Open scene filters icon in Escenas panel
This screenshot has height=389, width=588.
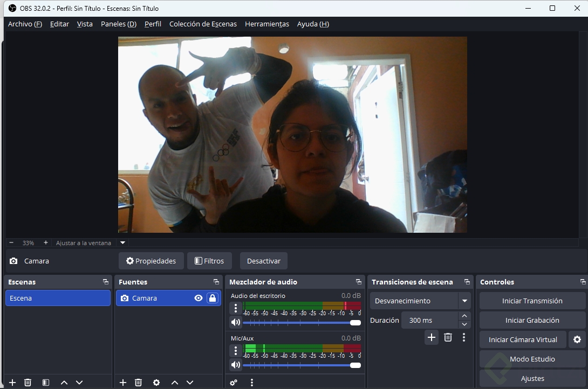[x=46, y=382]
